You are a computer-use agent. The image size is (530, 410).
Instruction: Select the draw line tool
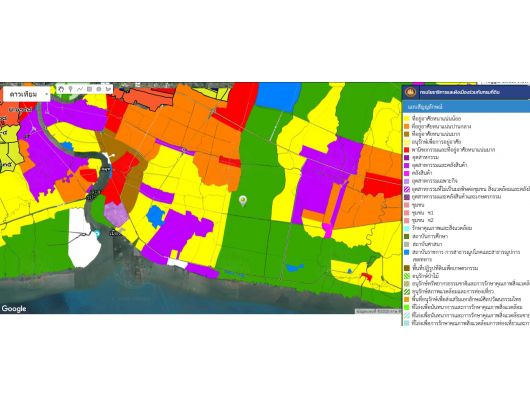[80, 89]
